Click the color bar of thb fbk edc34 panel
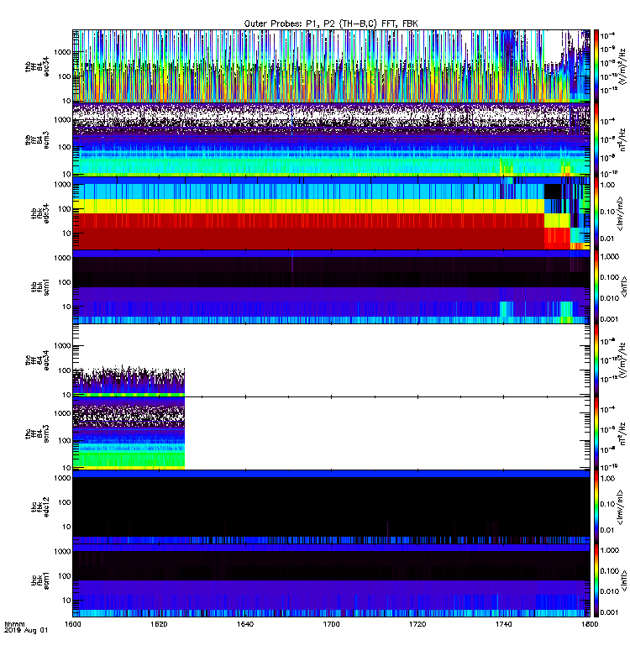 (596, 213)
